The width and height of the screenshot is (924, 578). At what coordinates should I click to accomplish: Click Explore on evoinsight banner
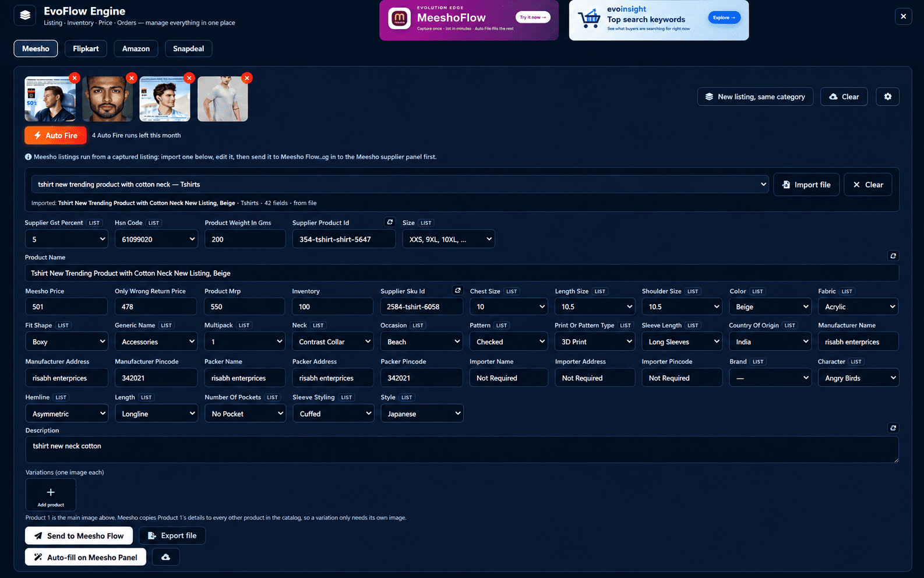724,17
